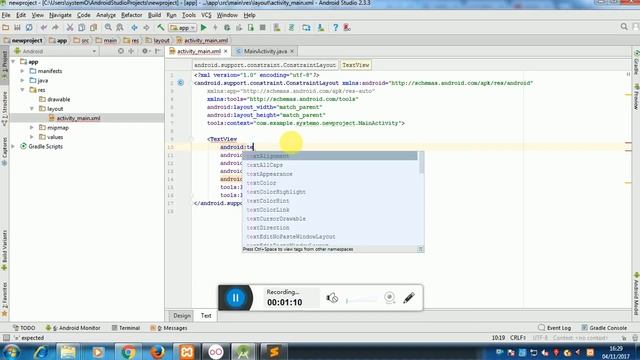Open the Build menu
The image size is (640, 360).
pyautogui.click(x=154, y=15)
